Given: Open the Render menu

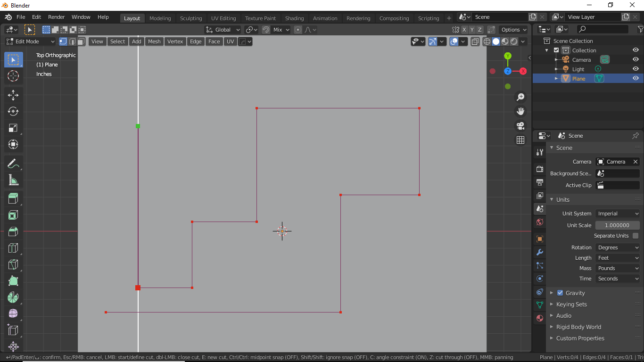Looking at the screenshot, I should click(x=57, y=17).
